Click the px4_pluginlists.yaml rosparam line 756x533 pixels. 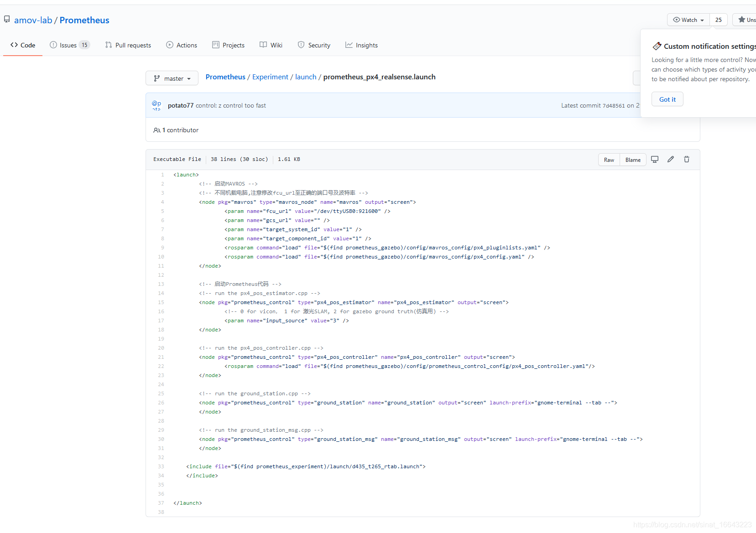[x=387, y=248]
